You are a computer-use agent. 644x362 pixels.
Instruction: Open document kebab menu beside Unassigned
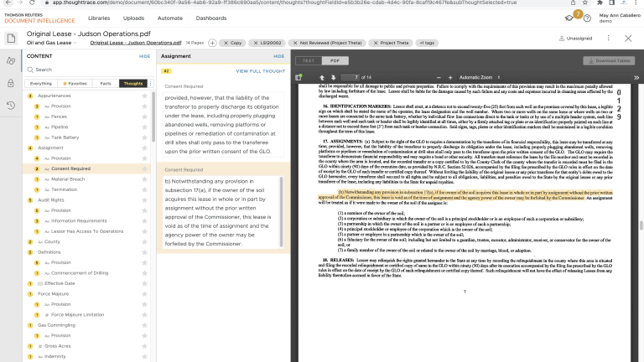click(607, 38)
